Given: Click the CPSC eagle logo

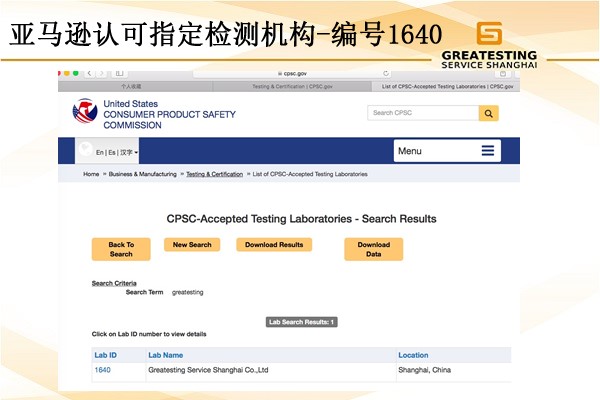Looking at the screenshot, I should tap(85, 111).
